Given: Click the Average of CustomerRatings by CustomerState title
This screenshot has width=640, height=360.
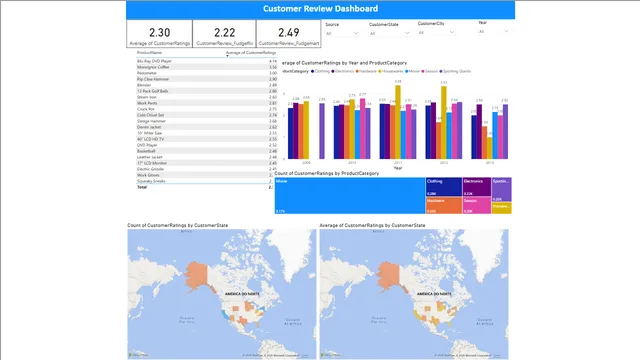Looking at the screenshot, I should (372, 225).
